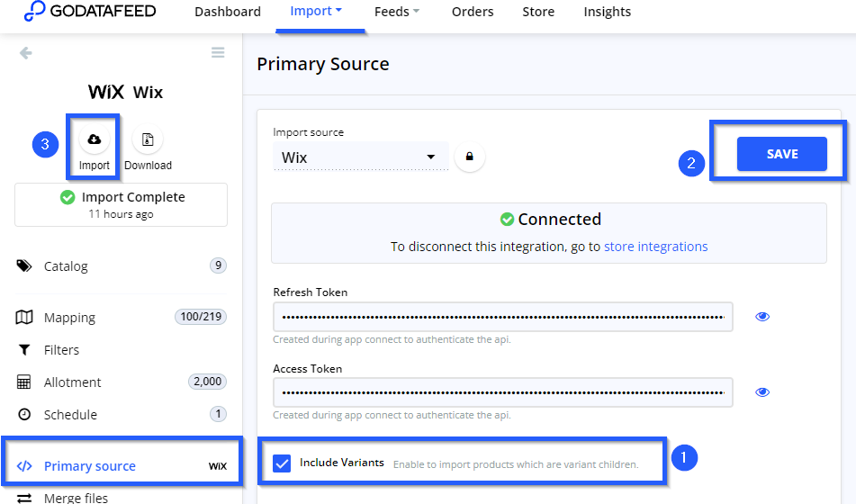Click the Import Complete green checkmark
Viewport: 856px width, 504px height.
pyautogui.click(x=68, y=197)
